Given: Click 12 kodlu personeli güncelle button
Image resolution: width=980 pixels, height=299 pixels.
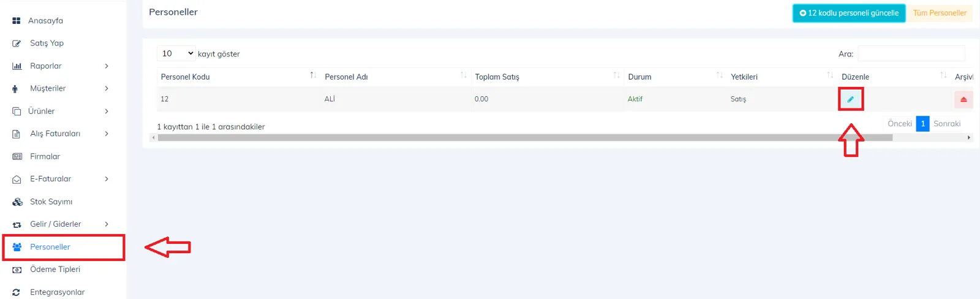Looking at the screenshot, I should (x=849, y=13).
